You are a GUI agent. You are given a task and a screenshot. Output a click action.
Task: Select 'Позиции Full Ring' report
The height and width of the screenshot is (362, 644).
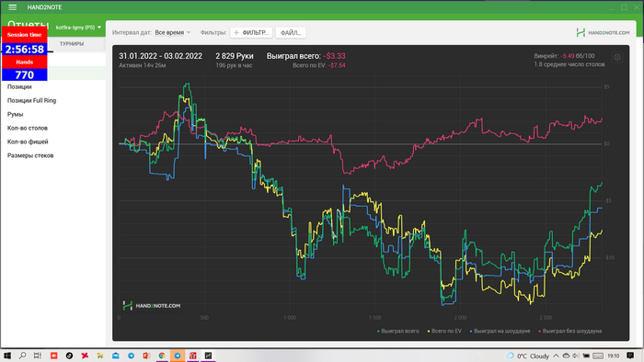31,100
